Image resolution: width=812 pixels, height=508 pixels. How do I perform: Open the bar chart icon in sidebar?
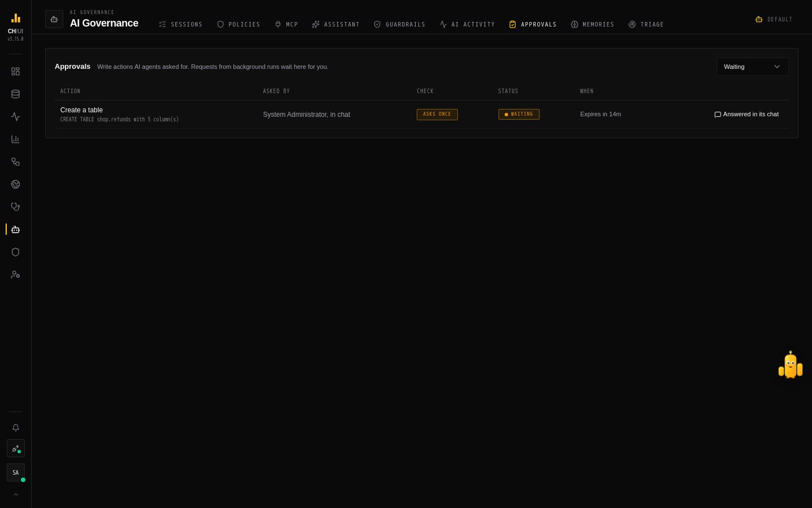(15, 139)
